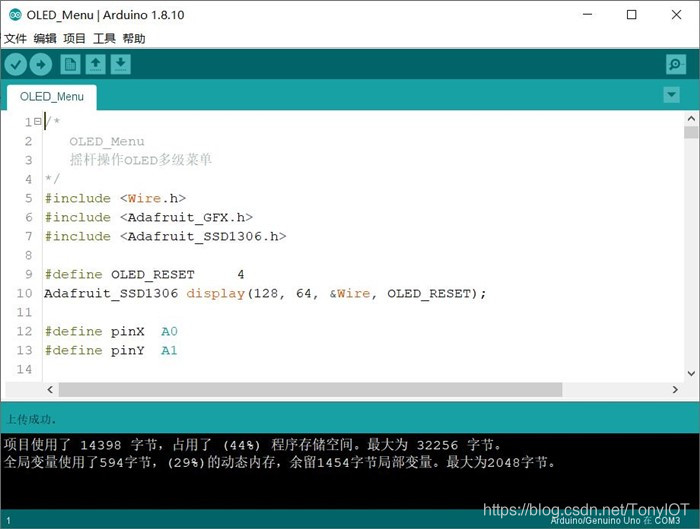The width and height of the screenshot is (700, 529).
Task: Create a new sketch with the New icon
Action: click(70, 65)
